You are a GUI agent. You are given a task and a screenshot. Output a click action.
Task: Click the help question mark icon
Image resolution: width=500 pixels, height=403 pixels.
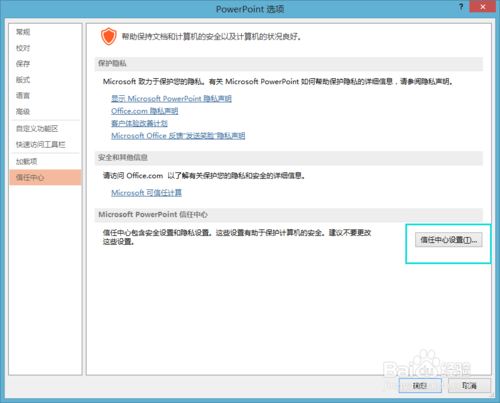click(461, 7)
